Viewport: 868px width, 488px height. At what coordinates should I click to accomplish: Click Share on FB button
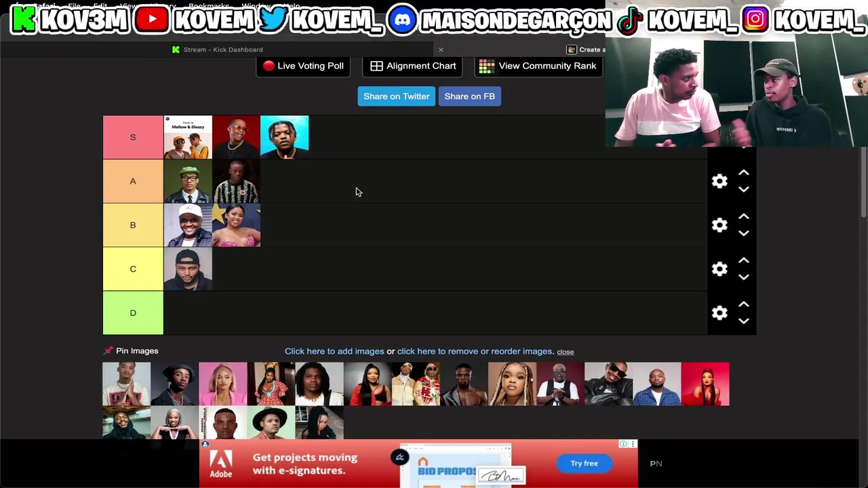(x=469, y=96)
